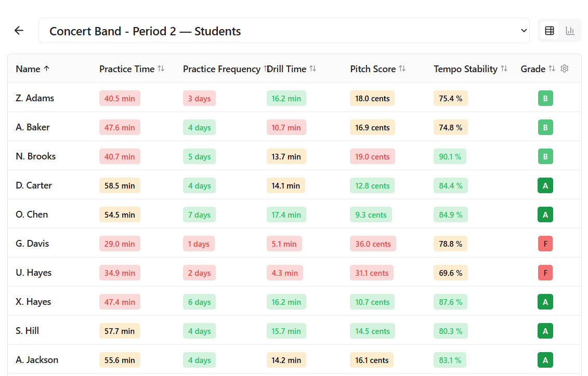Select A. Jackson's 55.6 min practice time

120,360
